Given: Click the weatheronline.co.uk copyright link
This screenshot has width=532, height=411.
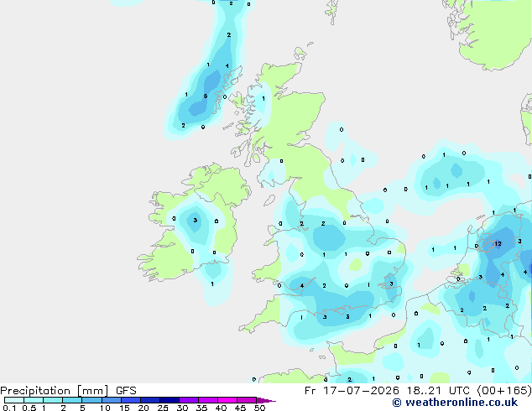Looking at the screenshot, I should (455, 403).
